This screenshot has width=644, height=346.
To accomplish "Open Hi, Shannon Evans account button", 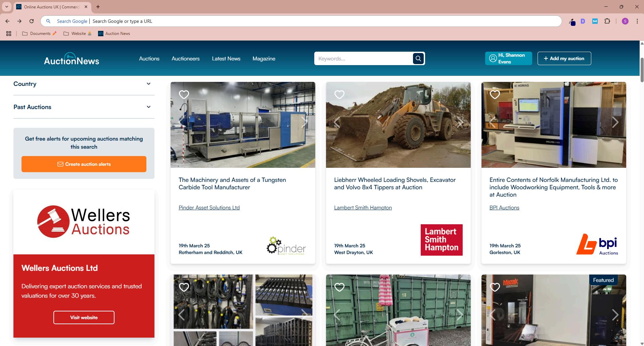I will [508, 58].
